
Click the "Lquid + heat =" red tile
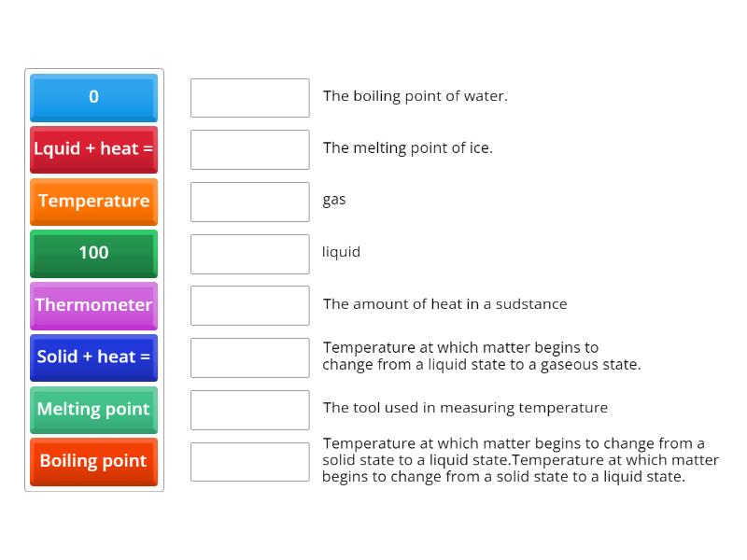coord(93,149)
